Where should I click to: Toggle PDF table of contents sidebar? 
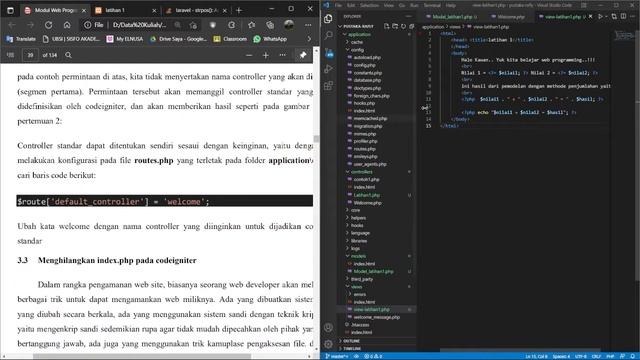point(11,55)
